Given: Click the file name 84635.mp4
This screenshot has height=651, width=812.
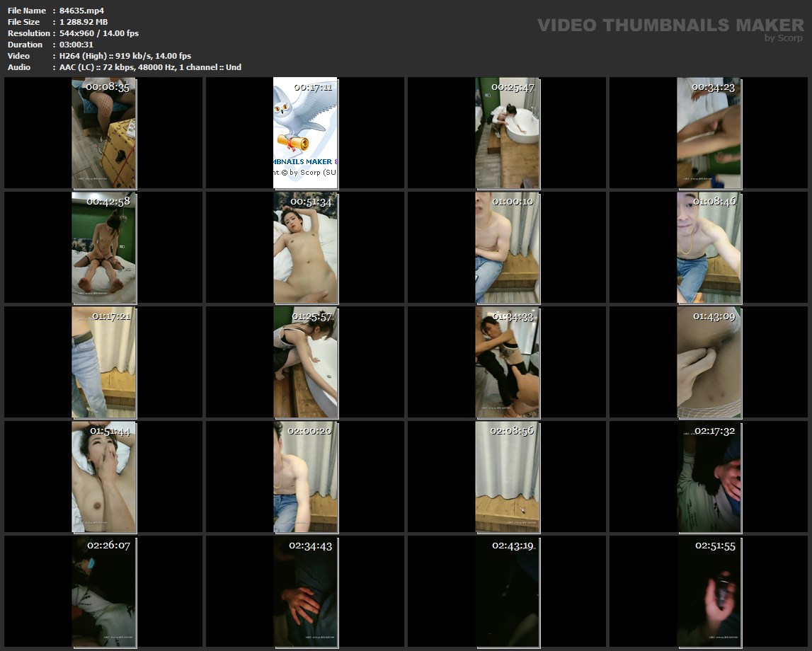Looking at the screenshot, I should tap(82, 11).
